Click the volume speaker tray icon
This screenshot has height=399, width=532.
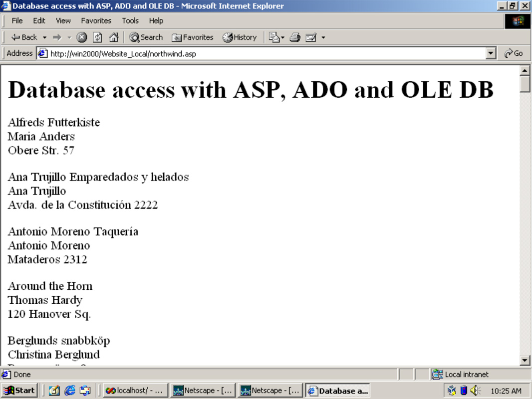point(475,391)
